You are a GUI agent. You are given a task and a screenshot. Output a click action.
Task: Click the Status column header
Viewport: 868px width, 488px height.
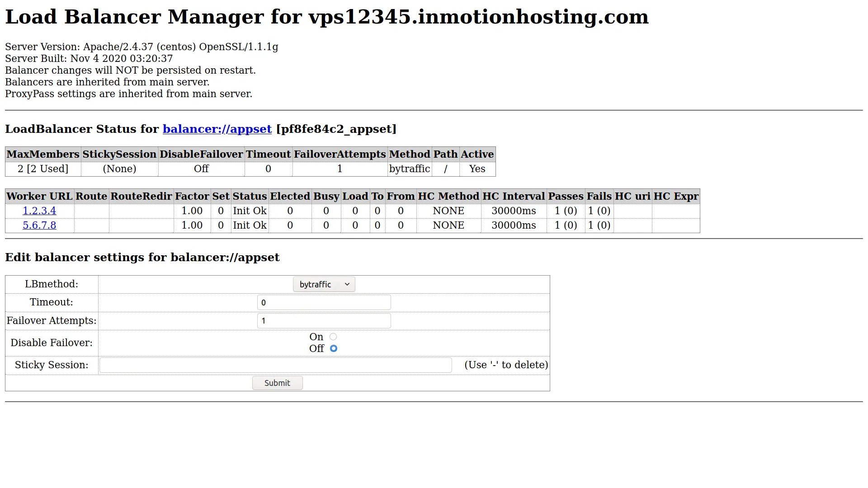coord(249,196)
